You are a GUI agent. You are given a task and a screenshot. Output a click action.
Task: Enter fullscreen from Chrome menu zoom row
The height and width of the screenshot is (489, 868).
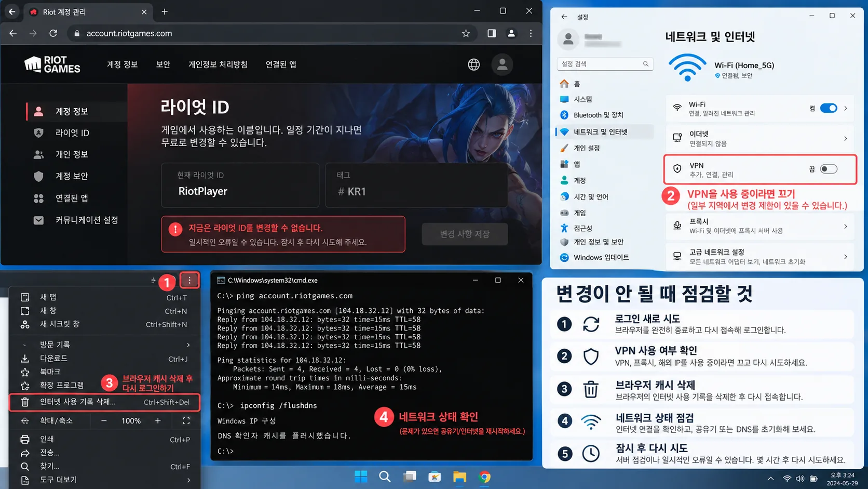pos(186,421)
